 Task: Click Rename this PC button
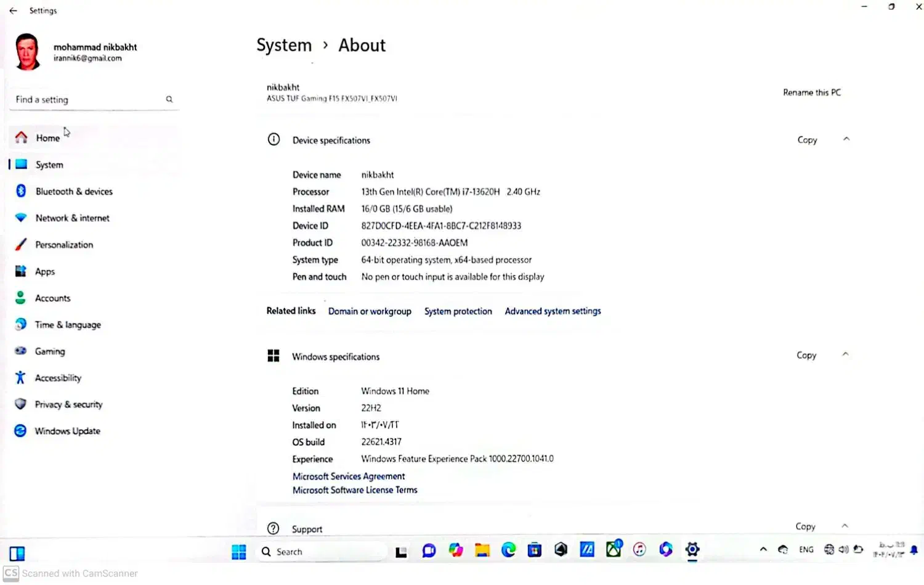click(x=811, y=92)
